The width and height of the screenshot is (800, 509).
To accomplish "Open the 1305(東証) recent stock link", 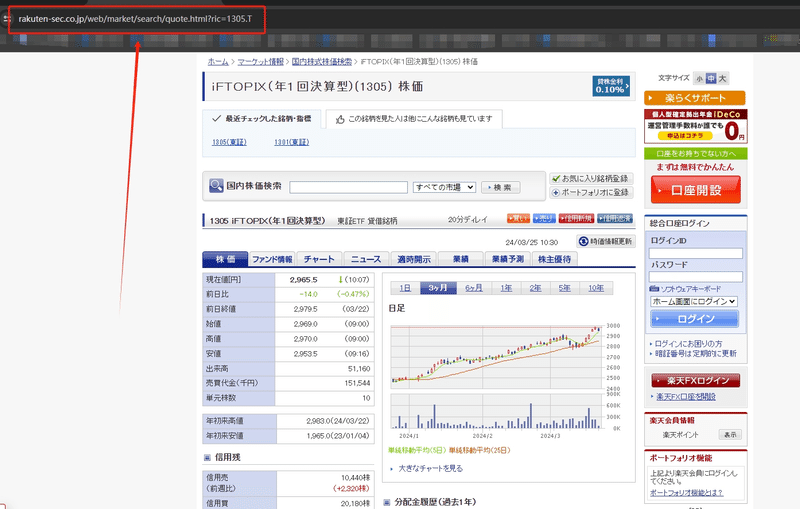I will (x=229, y=142).
